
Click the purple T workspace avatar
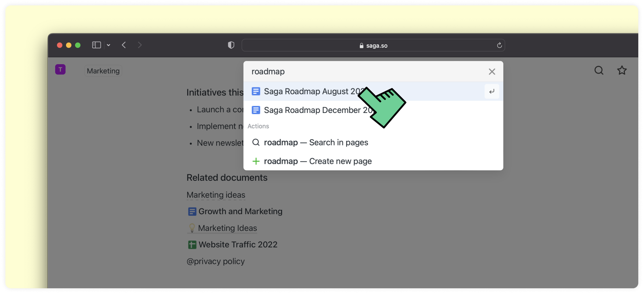pyautogui.click(x=60, y=70)
